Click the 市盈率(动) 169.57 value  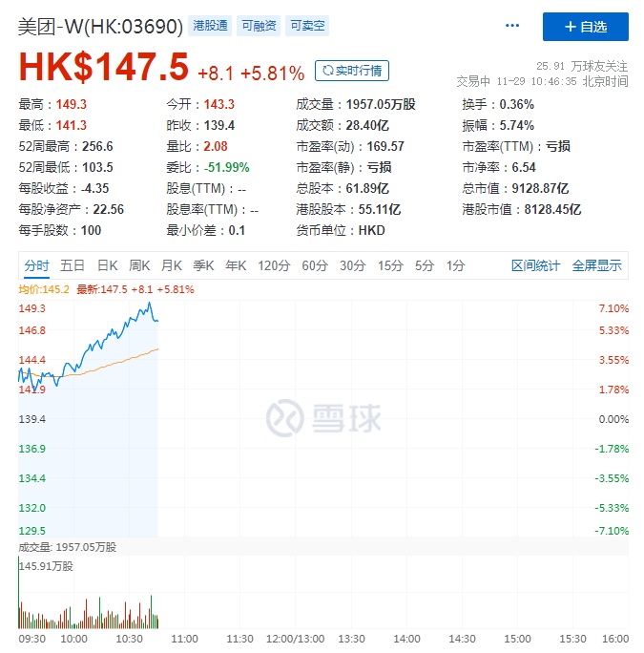[x=385, y=147]
